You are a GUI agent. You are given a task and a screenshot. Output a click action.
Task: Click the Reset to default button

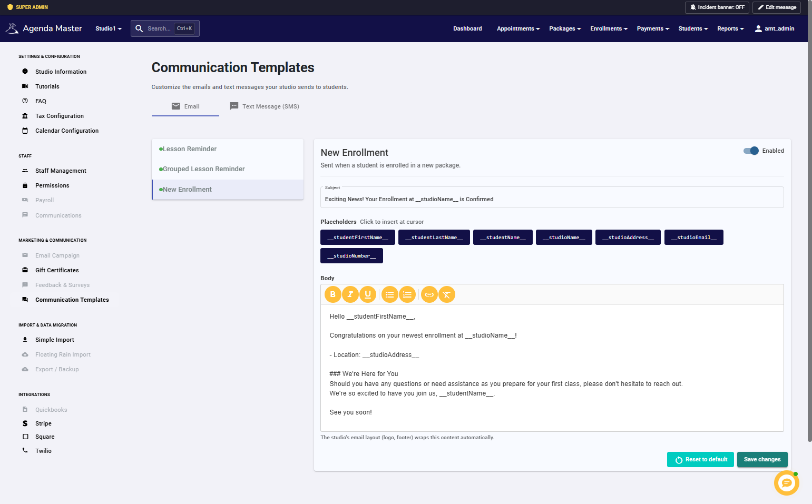700,459
